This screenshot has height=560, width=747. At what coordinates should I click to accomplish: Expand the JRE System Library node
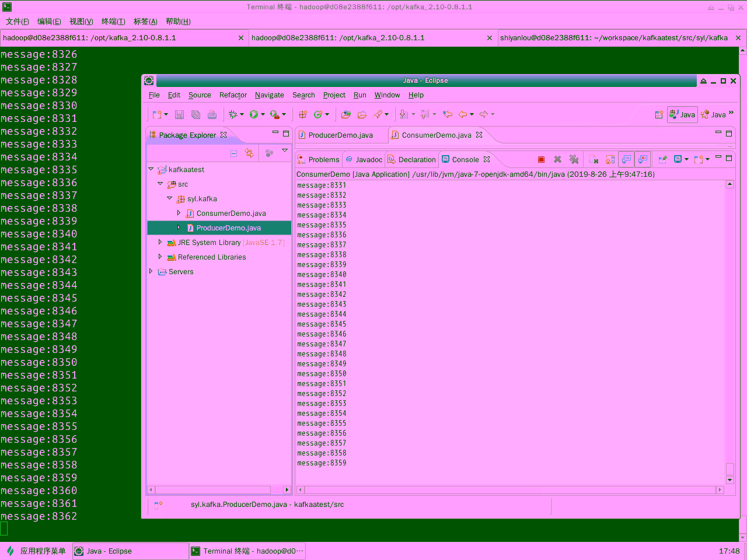tap(160, 242)
